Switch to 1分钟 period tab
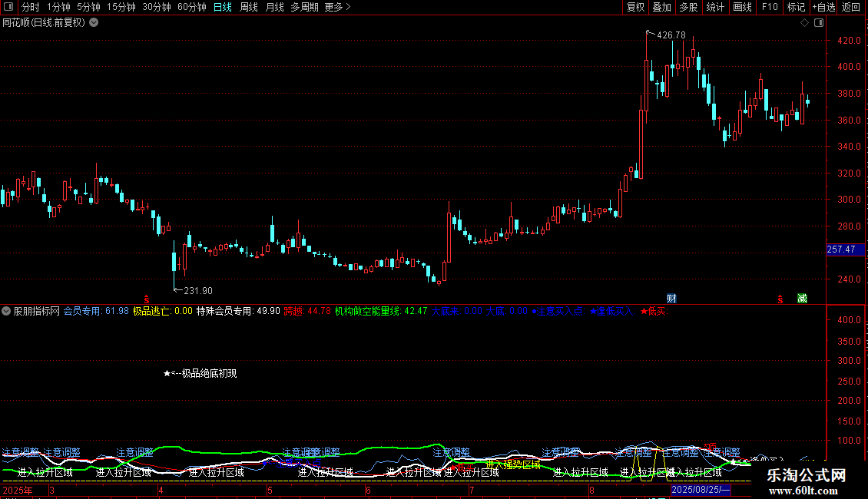The height and width of the screenshot is (499, 868). click(x=58, y=7)
